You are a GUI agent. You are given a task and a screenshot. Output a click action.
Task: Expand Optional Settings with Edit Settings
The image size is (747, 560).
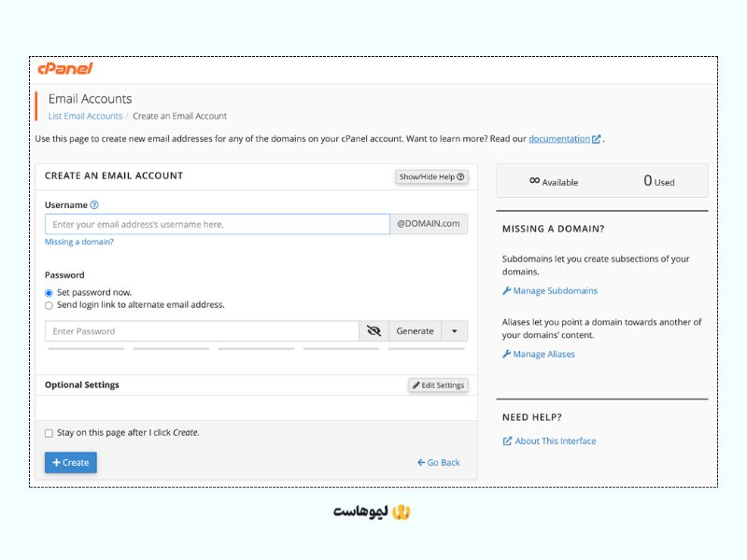438,385
